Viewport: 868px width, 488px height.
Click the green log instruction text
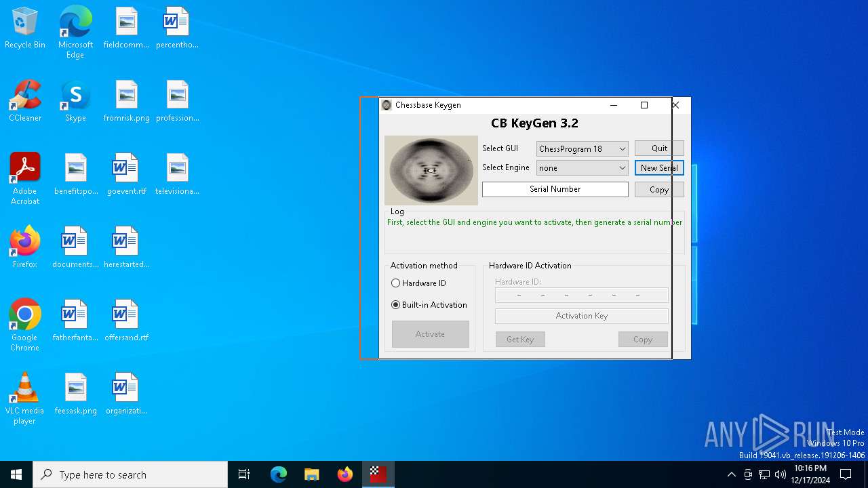[534, 222]
